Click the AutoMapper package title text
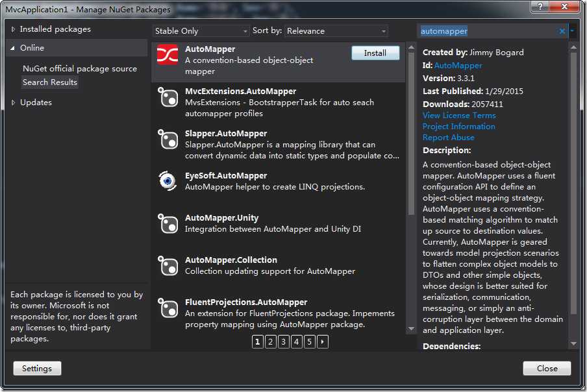This screenshot has height=392, width=587. coord(210,49)
